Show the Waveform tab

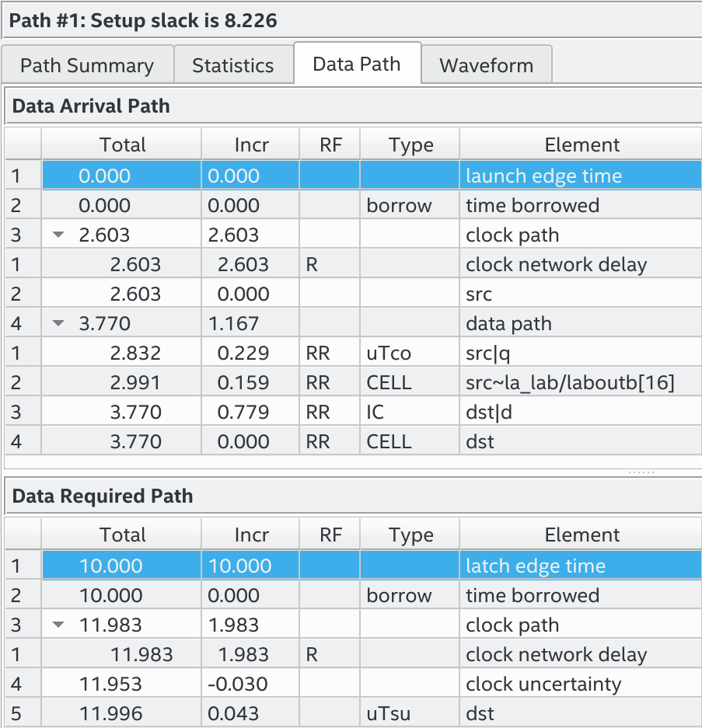[487, 65]
